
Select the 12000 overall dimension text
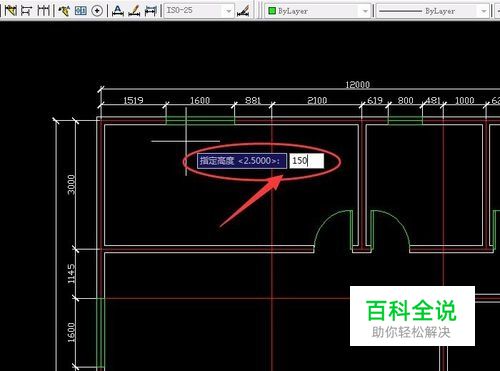(357, 85)
